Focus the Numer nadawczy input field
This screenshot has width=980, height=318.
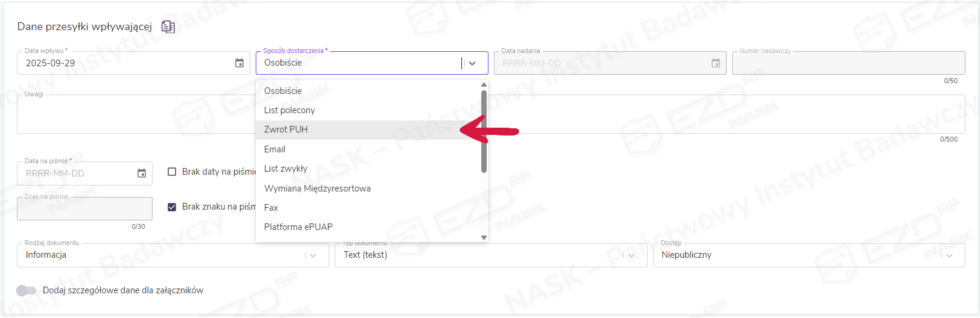[848, 63]
